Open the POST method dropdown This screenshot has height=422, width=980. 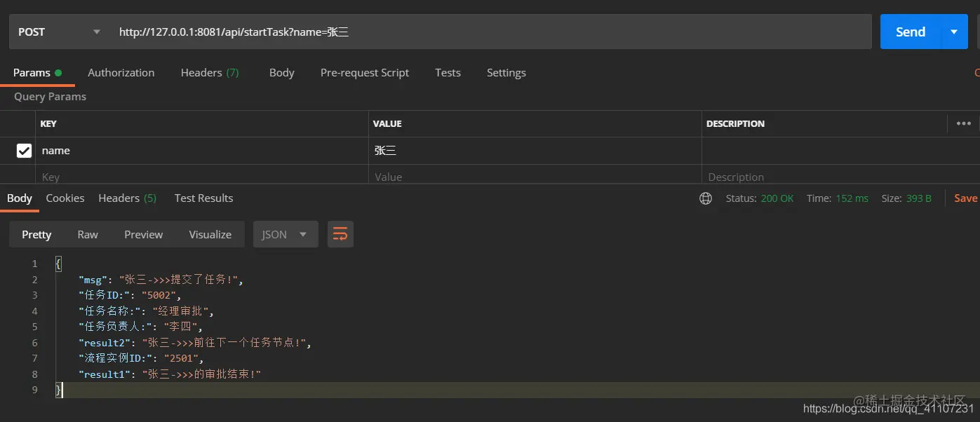59,32
